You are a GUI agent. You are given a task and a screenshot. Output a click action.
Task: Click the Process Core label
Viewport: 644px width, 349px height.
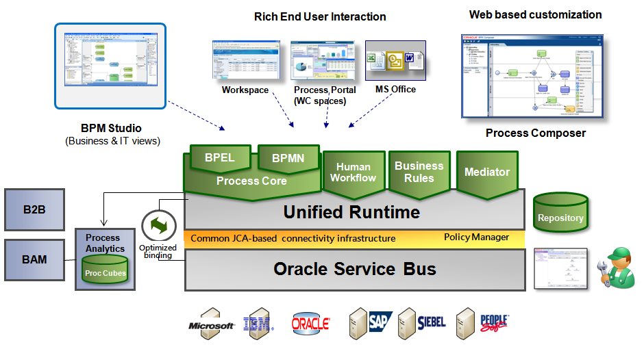pyautogui.click(x=251, y=181)
